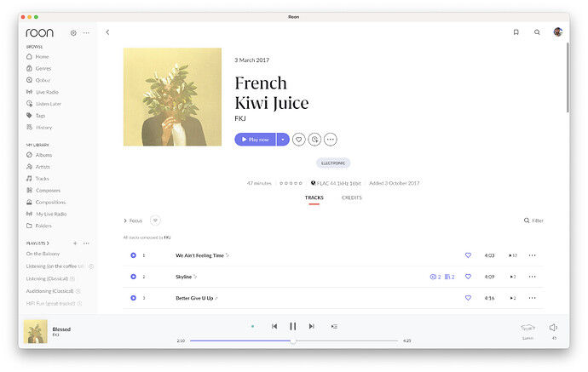The image size is (588, 372).
Task: Toggle heart on We Ain't Feeling Time
Action: [x=468, y=255]
